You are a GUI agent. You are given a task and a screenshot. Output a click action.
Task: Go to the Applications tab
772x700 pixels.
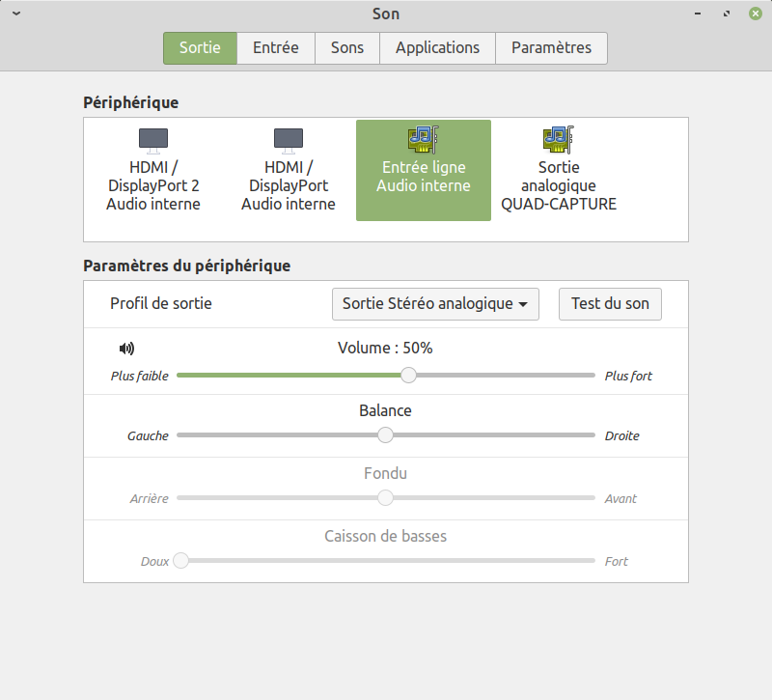pos(437,47)
